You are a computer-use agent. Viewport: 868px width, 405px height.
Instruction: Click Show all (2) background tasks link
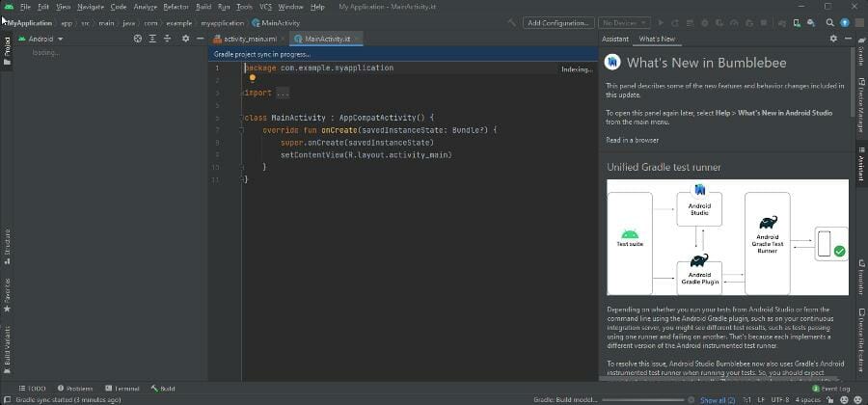pos(718,400)
